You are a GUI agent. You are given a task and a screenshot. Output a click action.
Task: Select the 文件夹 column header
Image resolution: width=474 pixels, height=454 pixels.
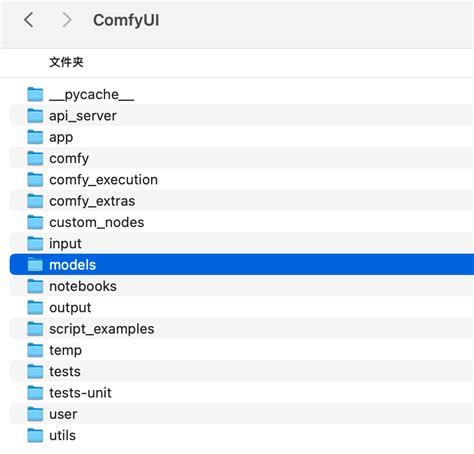pos(66,62)
